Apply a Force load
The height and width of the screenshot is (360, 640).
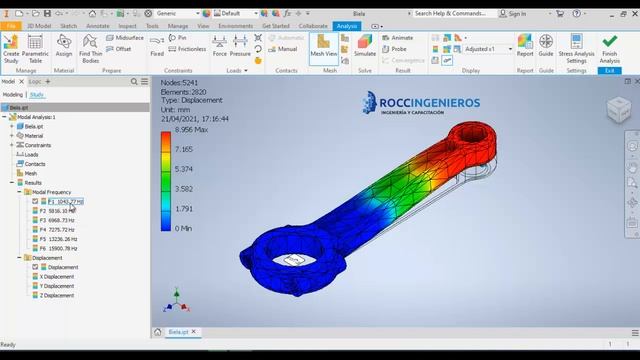220,45
